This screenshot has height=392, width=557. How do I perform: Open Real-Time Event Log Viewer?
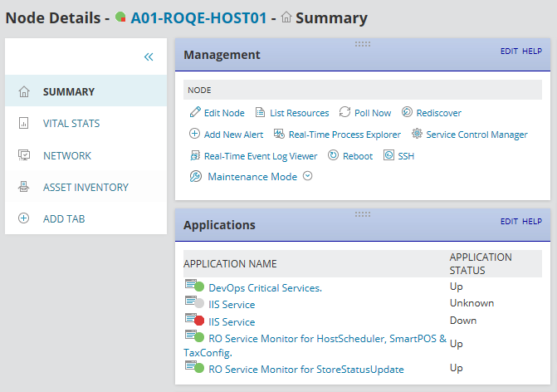click(x=260, y=155)
